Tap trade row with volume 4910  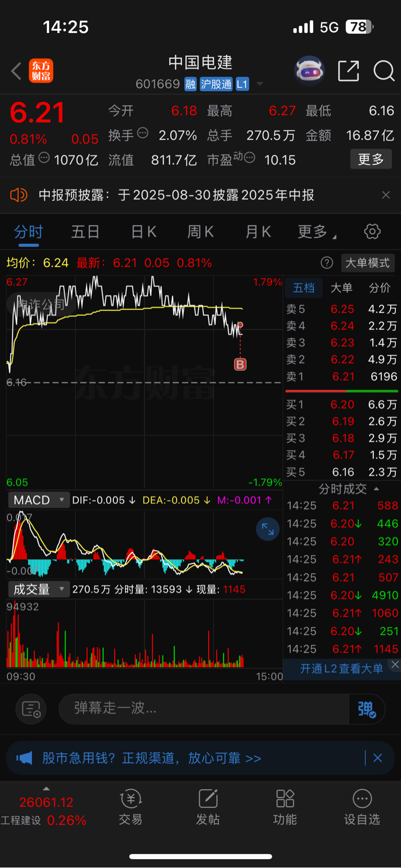click(343, 595)
